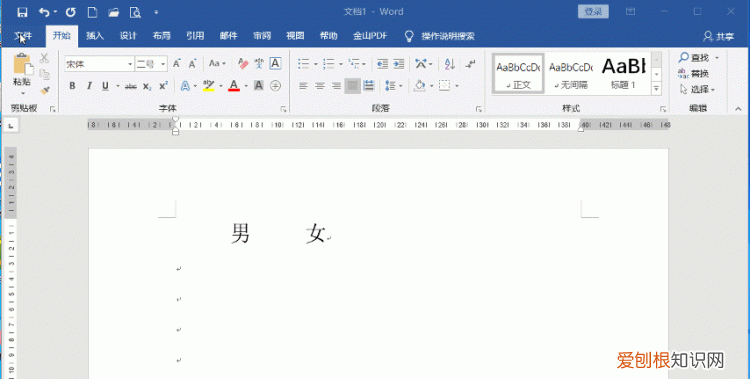Switch to the 设计 Design tab

(x=128, y=36)
